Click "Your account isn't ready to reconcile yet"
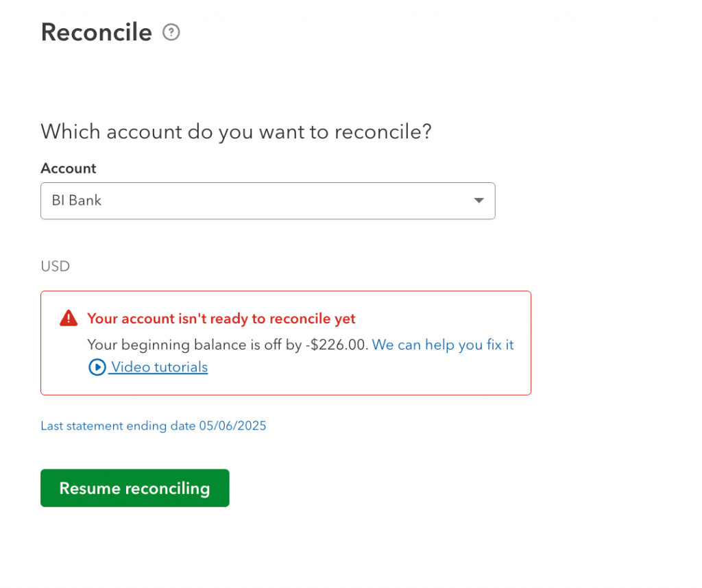 (x=221, y=319)
